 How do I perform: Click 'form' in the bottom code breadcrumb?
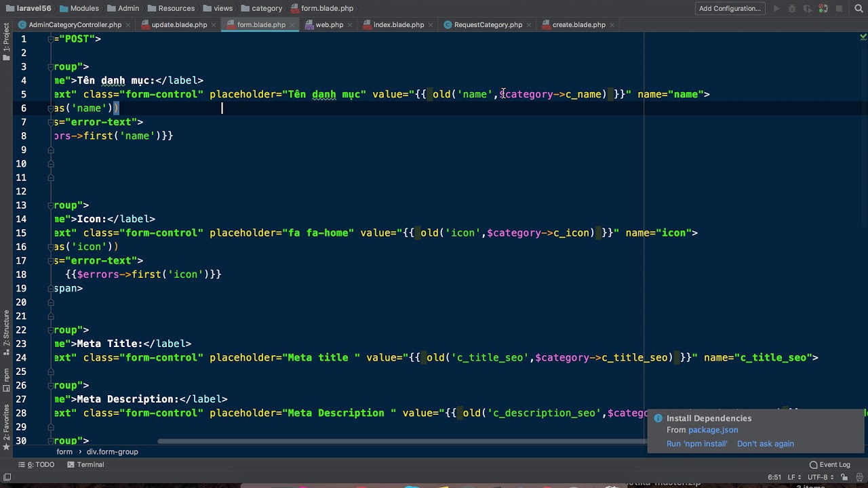[x=64, y=452]
